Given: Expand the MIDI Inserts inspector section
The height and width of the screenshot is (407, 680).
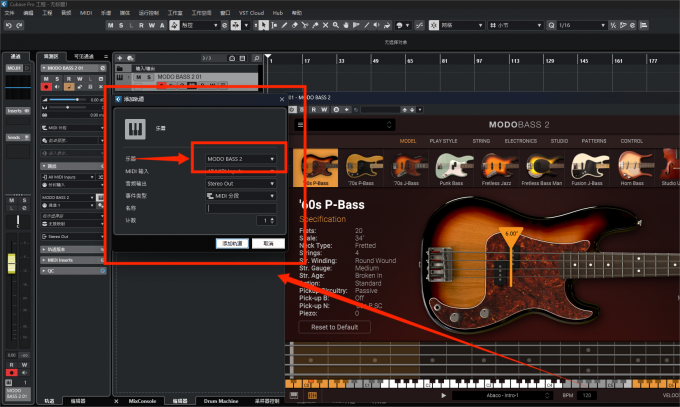Looking at the screenshot, I should [72, 260].
